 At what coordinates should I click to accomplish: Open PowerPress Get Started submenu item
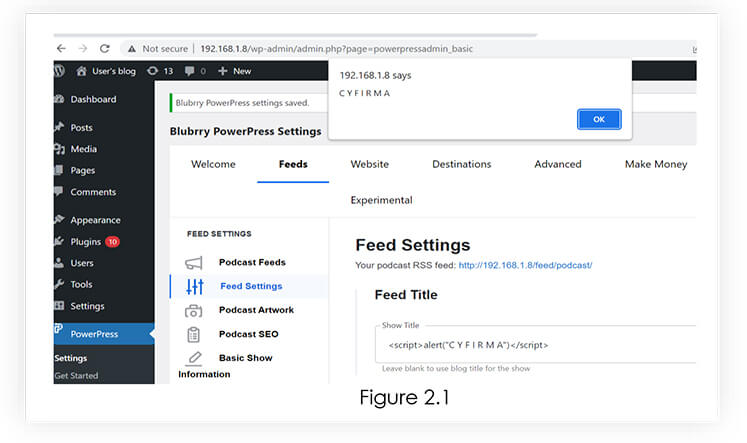pyautogui.click(x=76, y=376)
